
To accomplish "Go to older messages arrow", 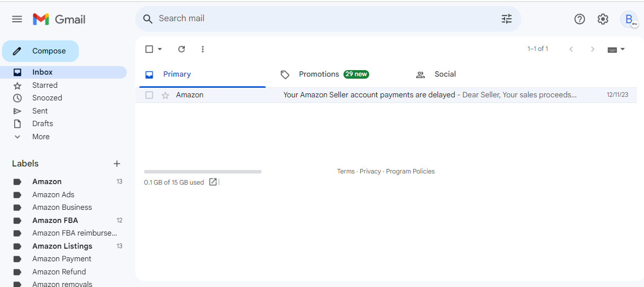I will coord(592,49).
